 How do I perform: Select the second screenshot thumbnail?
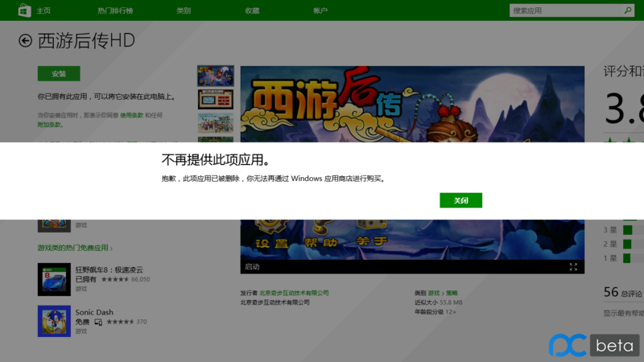(x=216, y=99)
